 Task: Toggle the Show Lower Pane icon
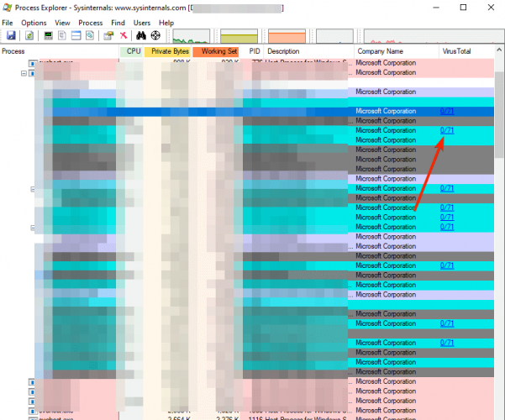[x=76, y=35]
